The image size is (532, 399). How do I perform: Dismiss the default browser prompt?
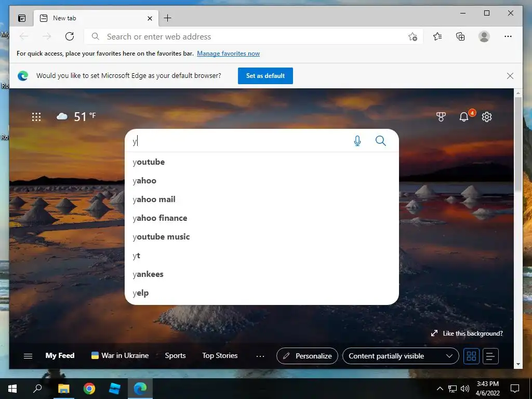(510, 76)
